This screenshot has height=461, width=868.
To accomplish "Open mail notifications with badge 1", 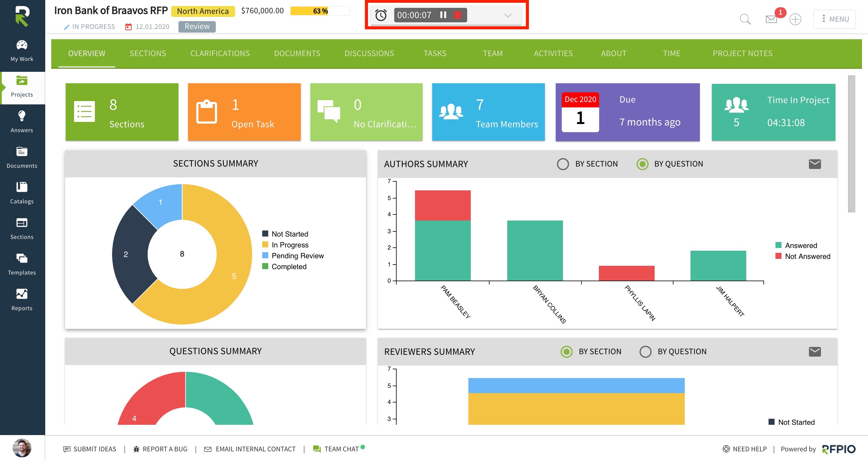I will tap(771, 19).
